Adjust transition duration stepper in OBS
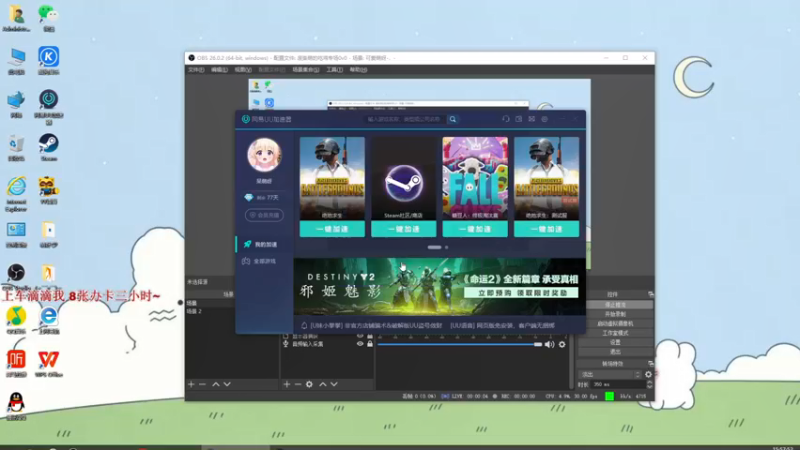Screen dimensions: 800x450 [649, 384]
